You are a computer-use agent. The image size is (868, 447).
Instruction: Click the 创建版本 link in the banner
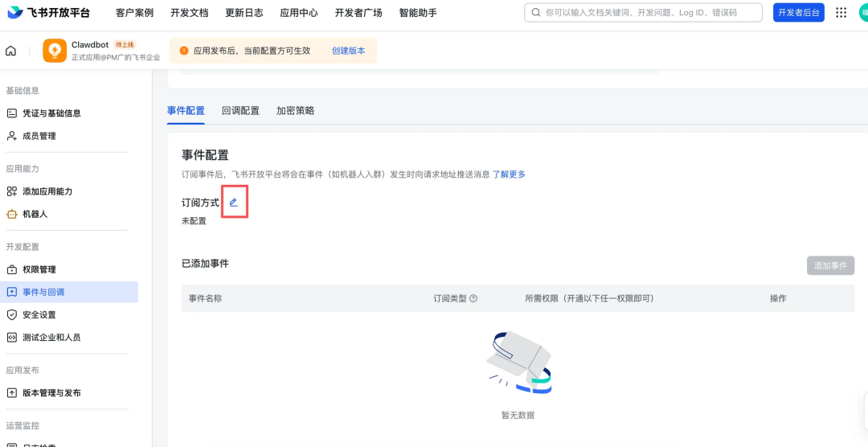(348, 51)
